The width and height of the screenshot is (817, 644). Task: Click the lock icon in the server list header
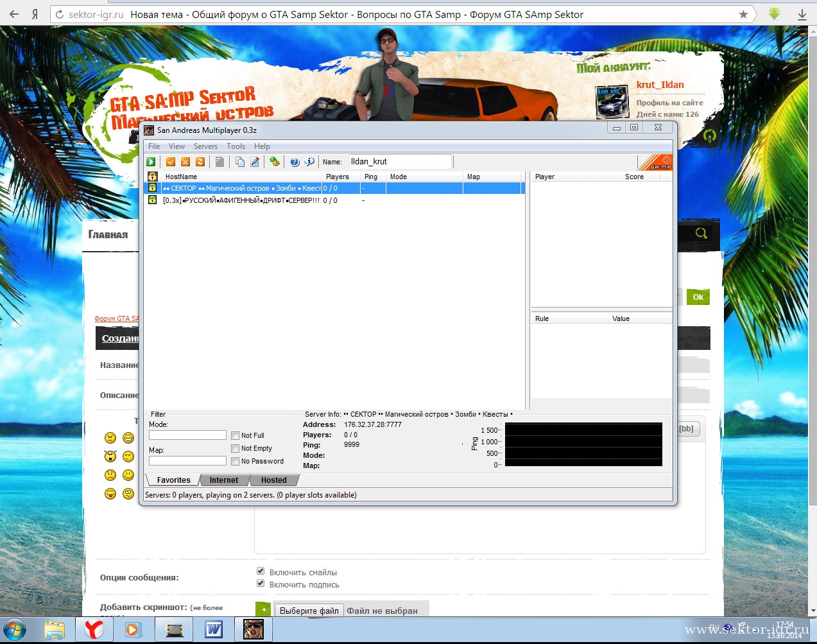click(152, 177)
